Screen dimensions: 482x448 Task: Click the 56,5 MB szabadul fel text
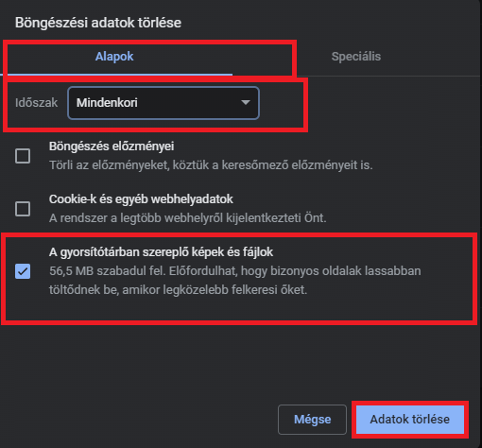107,271
